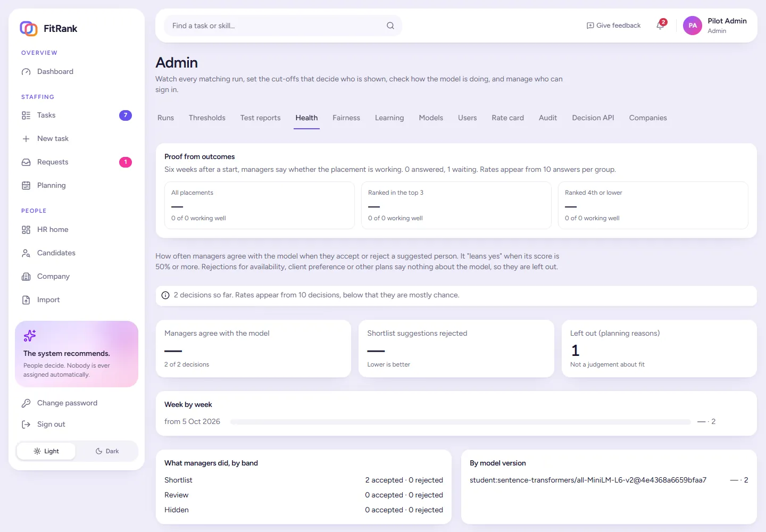
Task: Click the Planning calendar icon
Action: (26, 186)
